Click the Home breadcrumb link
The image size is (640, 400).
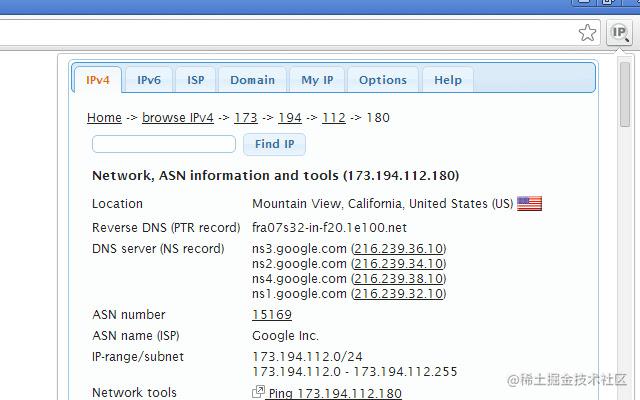pos(104,118)
